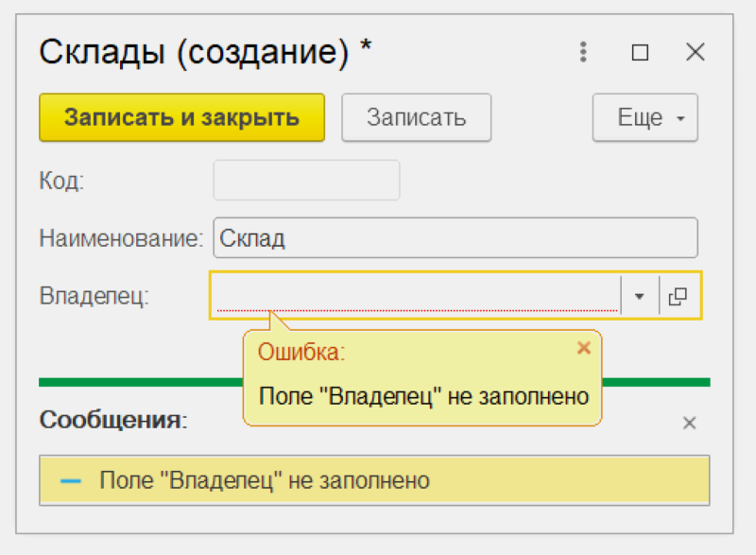This screenshot has width=756, height=555.
Task: Click the blue dash icon in message row
Action: pyautogui.click(x=70, y=480)
